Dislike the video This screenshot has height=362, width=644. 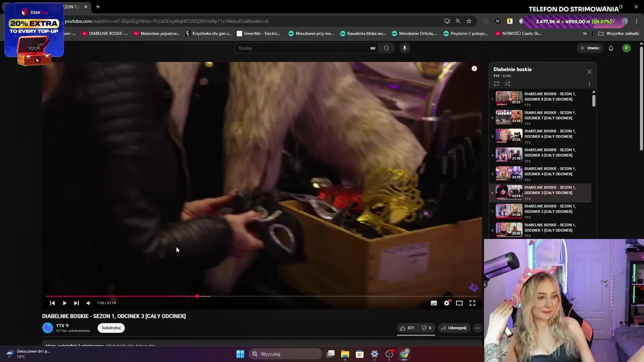coord(426,328)
